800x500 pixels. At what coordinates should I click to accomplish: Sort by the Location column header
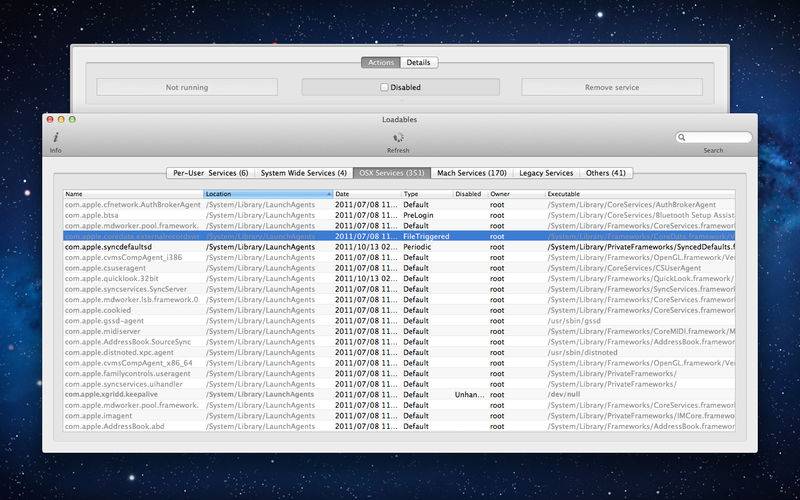click(267, 194)
